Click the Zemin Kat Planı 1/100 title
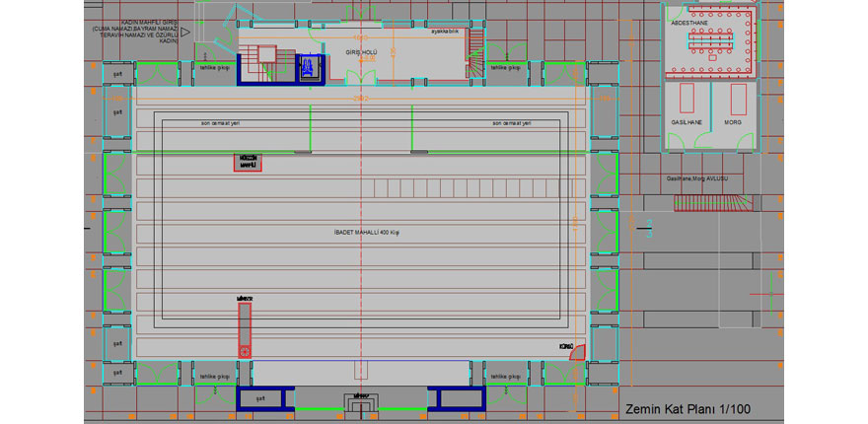This screenshot has width=868, height=424. 687,409
